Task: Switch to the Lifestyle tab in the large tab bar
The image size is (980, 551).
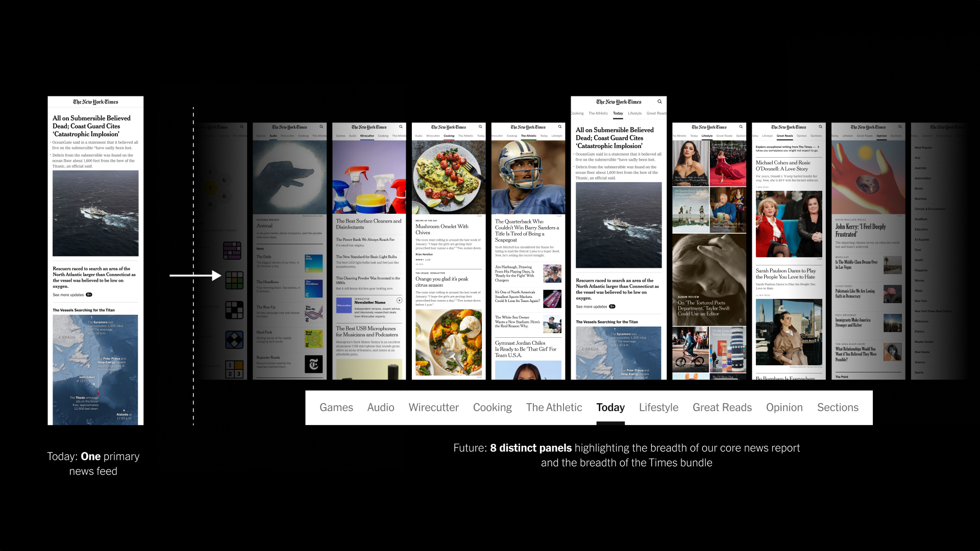Action: [659, 407]
